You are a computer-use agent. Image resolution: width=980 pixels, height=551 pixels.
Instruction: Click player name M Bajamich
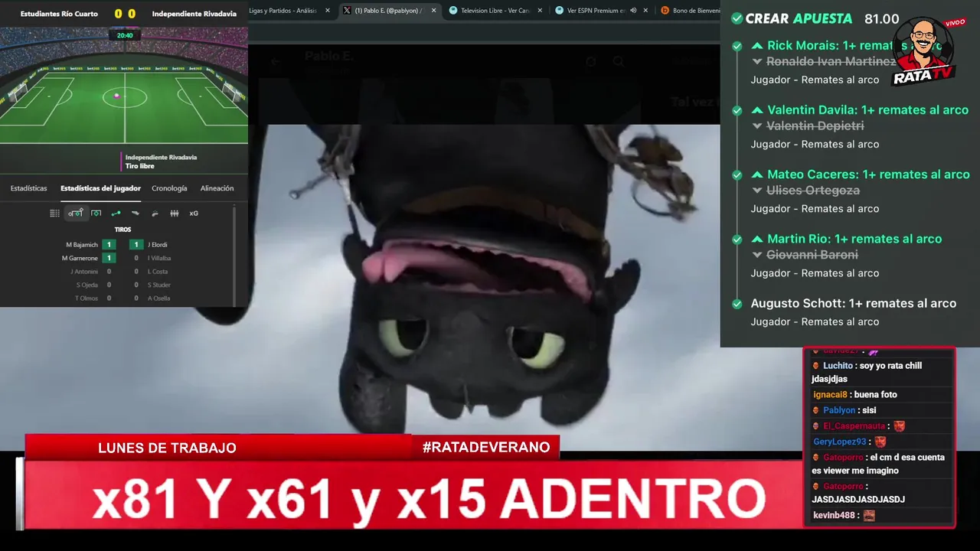[82, 245]
